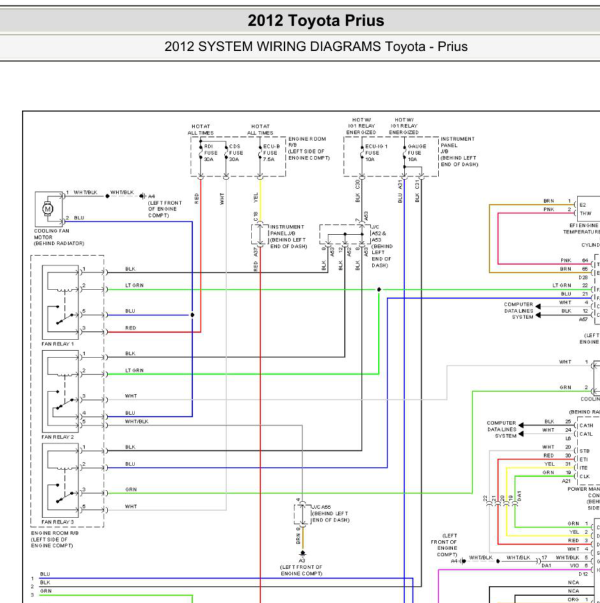Click the Fan Relay 2 switch contact symbol

click(x=64, y=402)
